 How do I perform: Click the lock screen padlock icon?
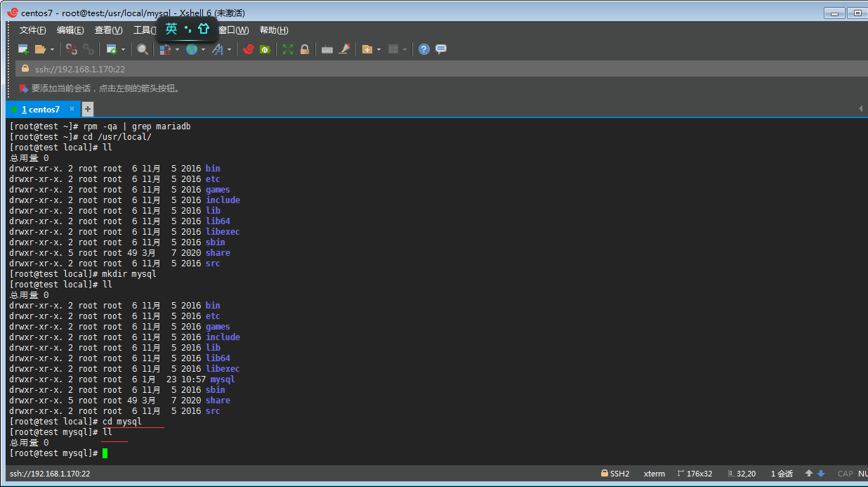point(305,49)
